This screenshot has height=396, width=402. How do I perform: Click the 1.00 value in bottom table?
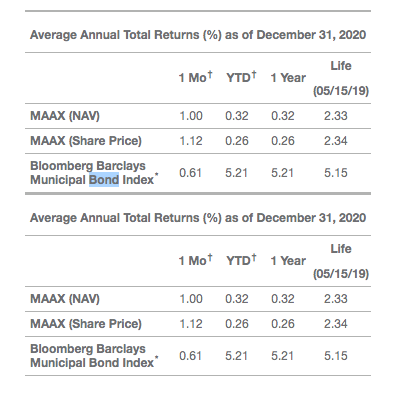coord(191,299)
